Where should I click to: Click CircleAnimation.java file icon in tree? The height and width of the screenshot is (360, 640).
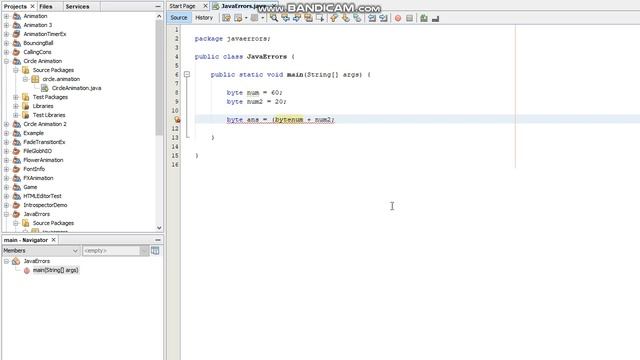[x=44, y=88]
